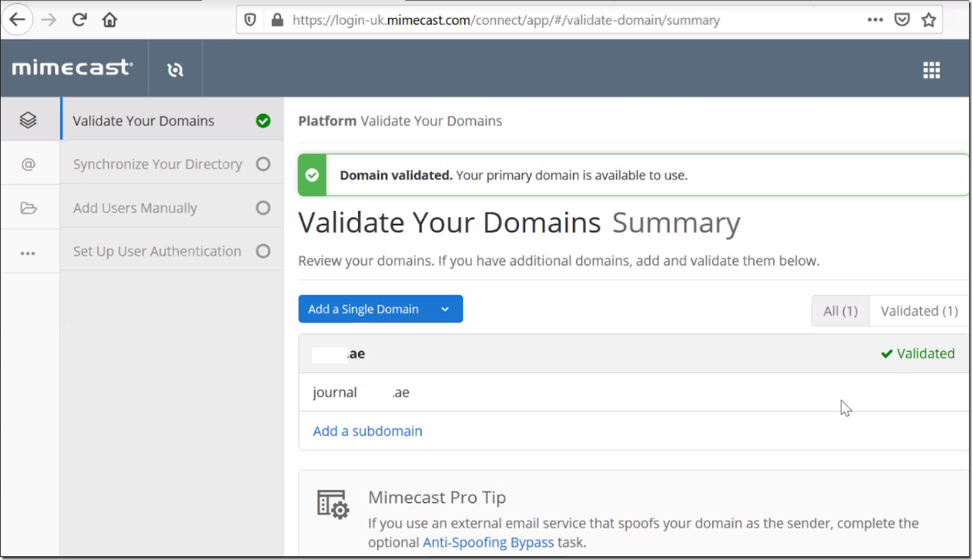Select the layers Platform sidebar icon
Viewport: 972px width, 560px height.
point(29,119)
